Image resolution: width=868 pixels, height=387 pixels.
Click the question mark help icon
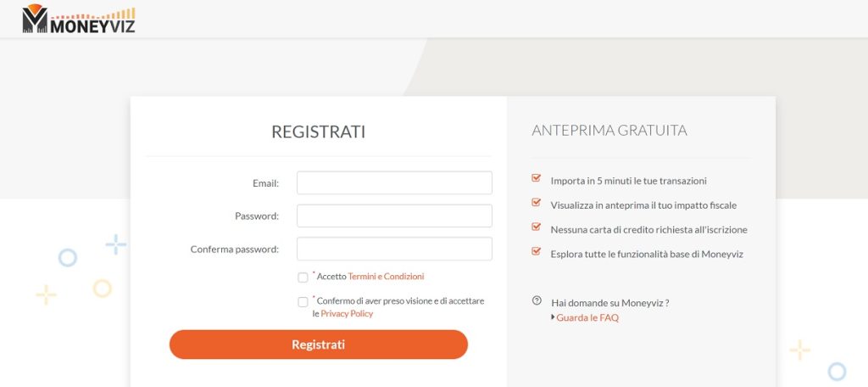(537, 300)
